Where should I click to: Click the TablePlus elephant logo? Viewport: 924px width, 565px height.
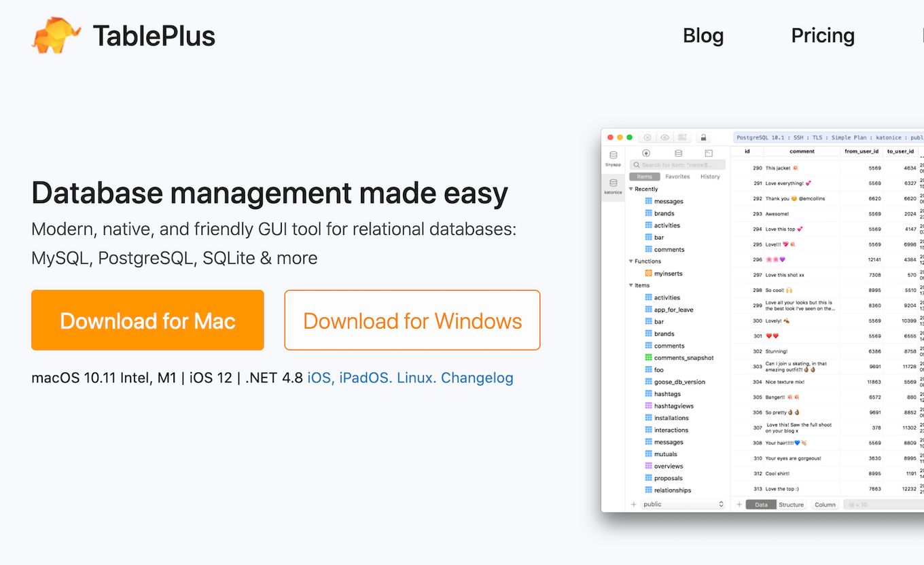[x=53, y=35]
